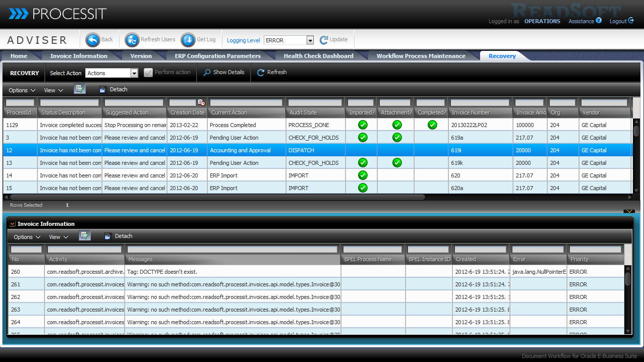Expand the Options menu in Recovery table
Viewport: 644px width, 362px height.
pyautogui.click(x=22, y=90)
